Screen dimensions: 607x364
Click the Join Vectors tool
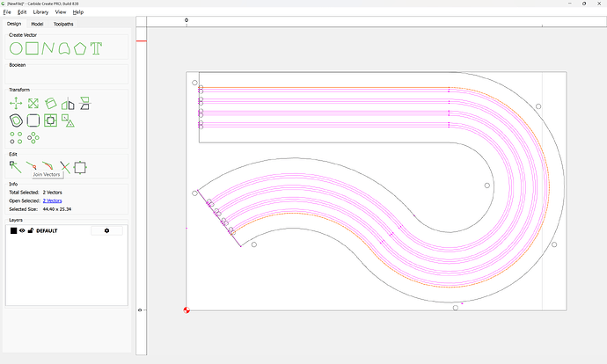point(32,165)
